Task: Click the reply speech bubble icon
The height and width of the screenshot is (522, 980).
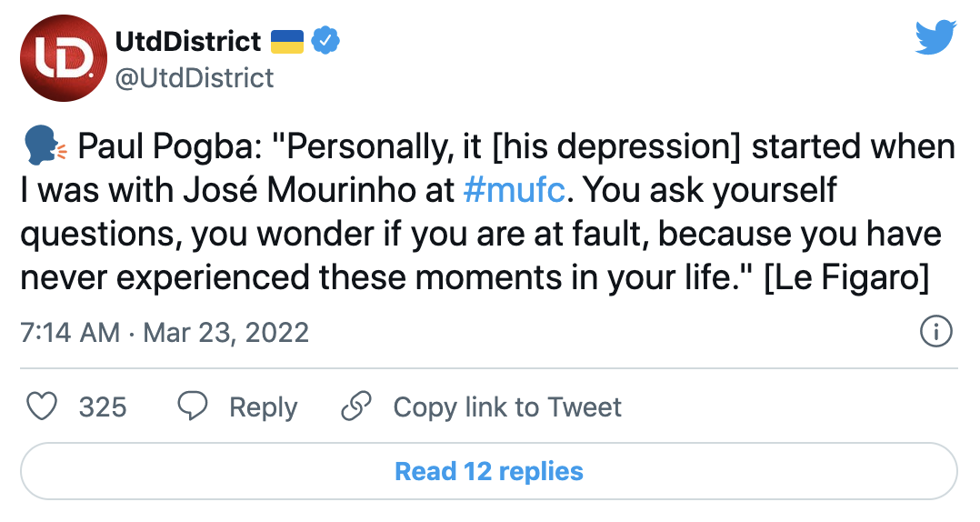Action: (192, 407)
